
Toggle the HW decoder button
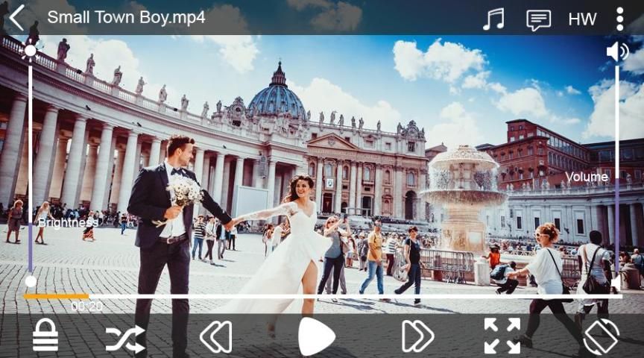582,19
